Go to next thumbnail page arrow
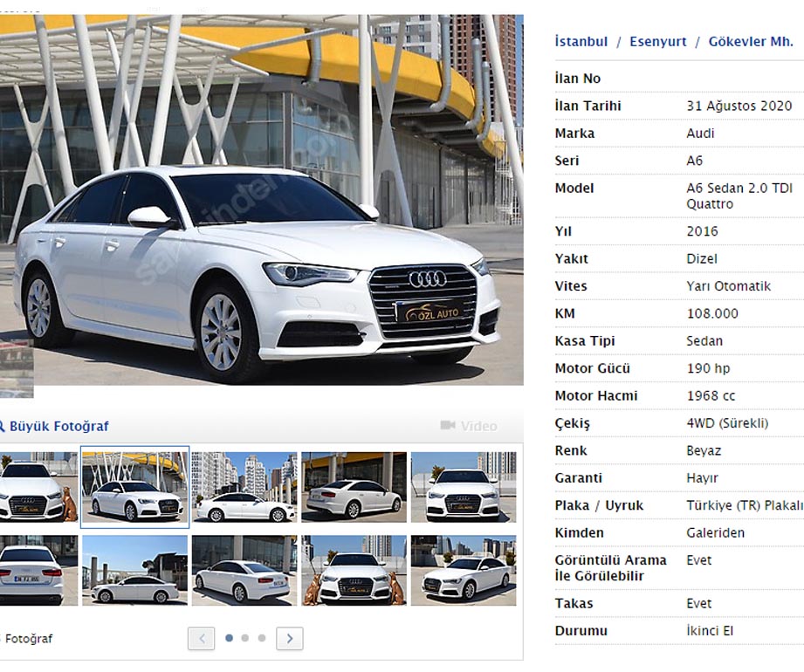Image resolution: width=804 pixels, height=672 pixels. point(290,638)
